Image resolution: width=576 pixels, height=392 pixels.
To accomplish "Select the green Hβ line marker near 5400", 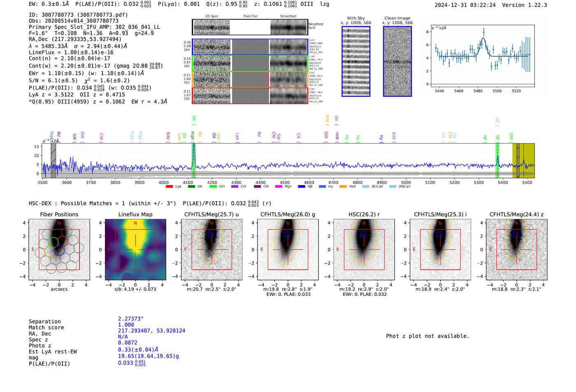I will coord(497,160).
